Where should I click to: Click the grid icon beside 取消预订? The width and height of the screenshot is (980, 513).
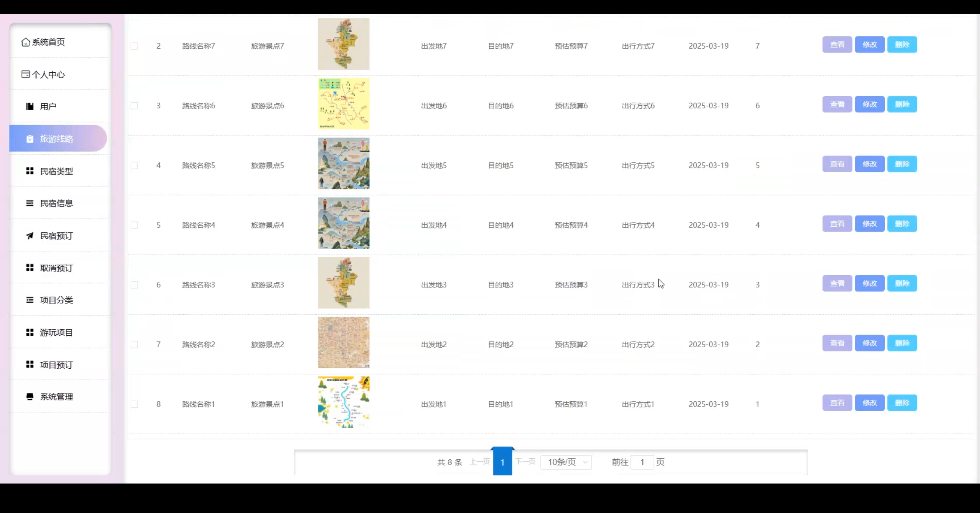[x=30, y=268]
